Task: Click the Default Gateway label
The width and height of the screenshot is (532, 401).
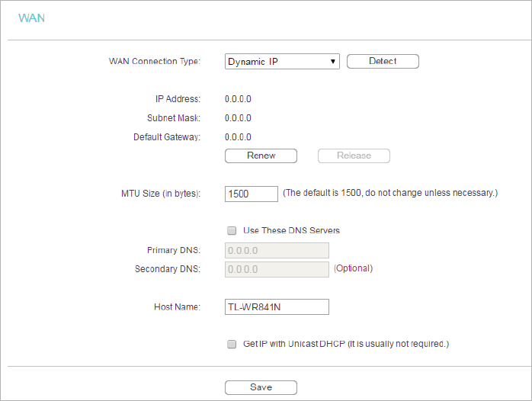Action: [x=167, y=137]
